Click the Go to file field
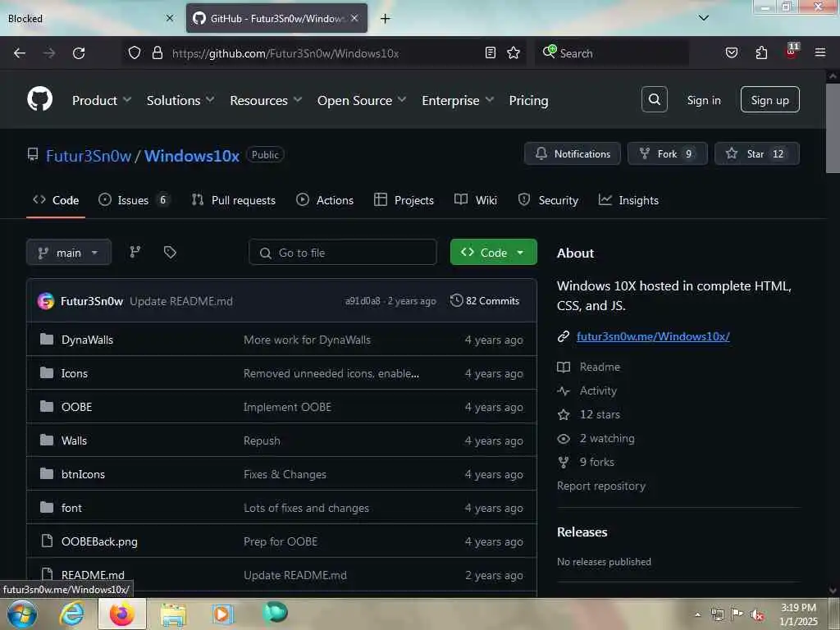840x630 pixels. click(x=343, y=253)
